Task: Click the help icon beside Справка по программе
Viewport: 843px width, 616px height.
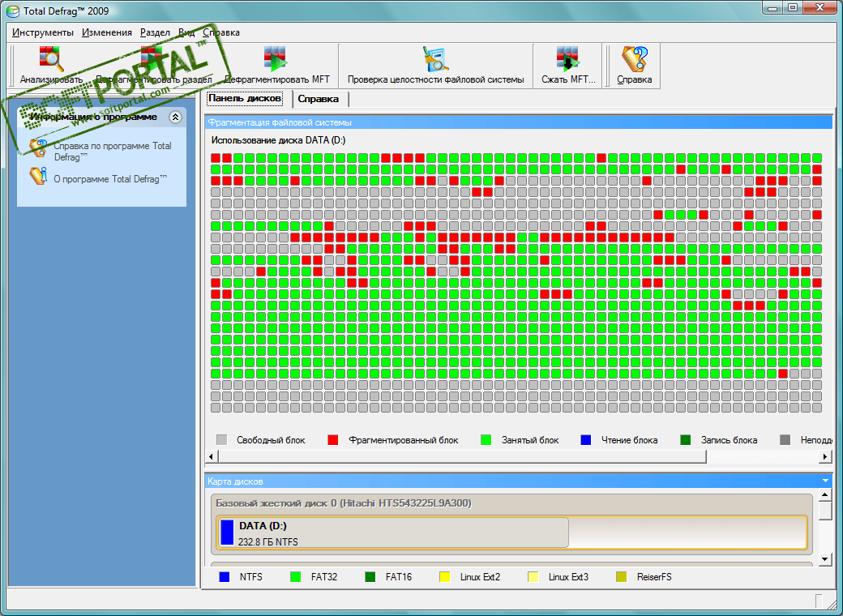Action: pyautogui.click(x=37, y=148)
